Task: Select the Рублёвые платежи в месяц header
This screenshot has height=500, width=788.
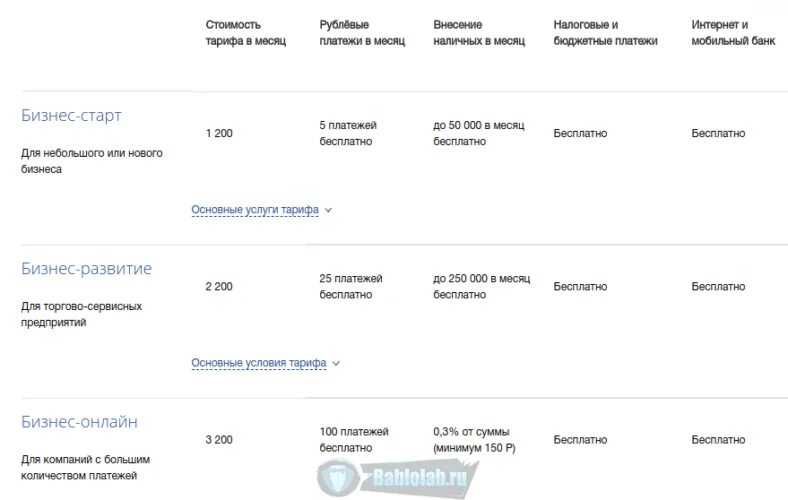Action: (x=362, y=33)
